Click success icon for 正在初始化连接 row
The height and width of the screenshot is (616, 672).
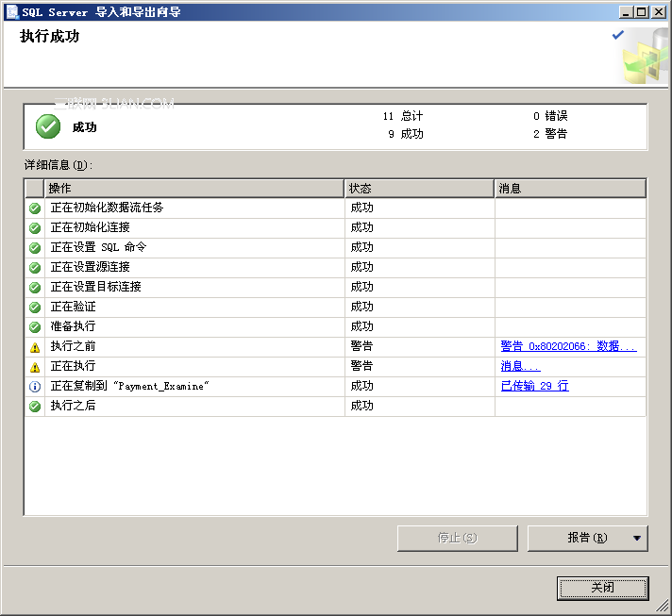pyautogui.click(x=35, y=228)
